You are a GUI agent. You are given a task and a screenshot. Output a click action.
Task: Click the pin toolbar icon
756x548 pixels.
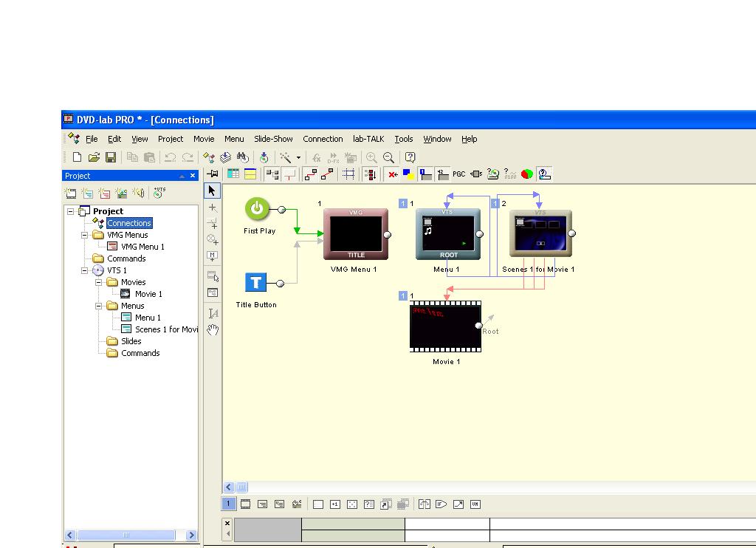point(212,174)
